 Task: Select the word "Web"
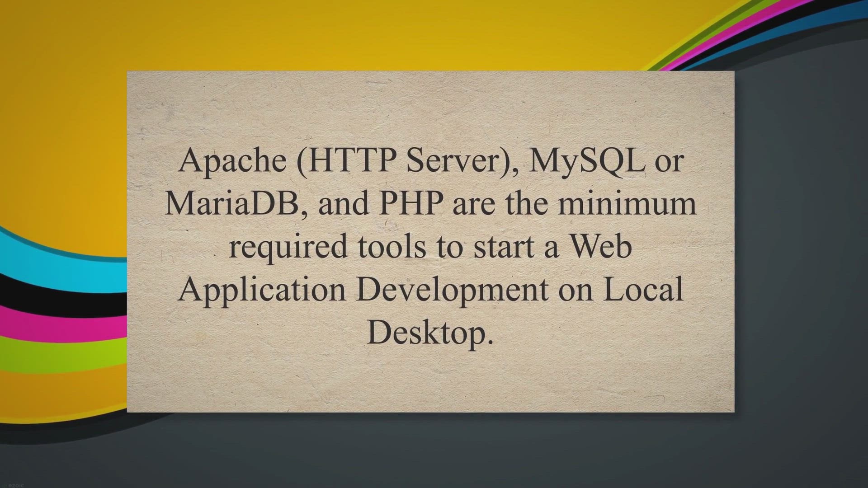(601, 247)
